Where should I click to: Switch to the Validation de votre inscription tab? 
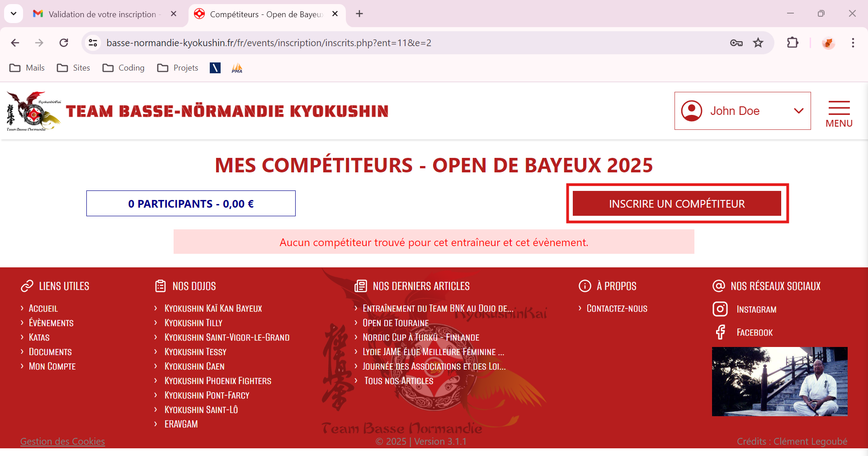click(x=102, y=14)
